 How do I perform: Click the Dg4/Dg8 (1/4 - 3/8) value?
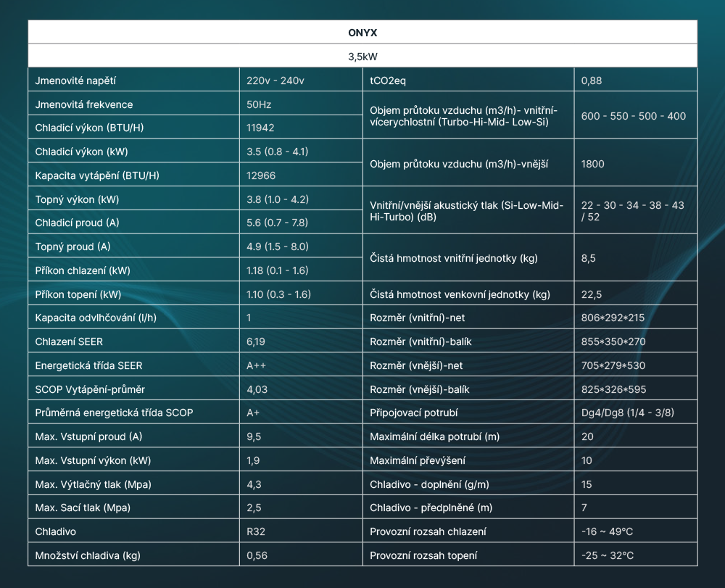click(627, 413)
